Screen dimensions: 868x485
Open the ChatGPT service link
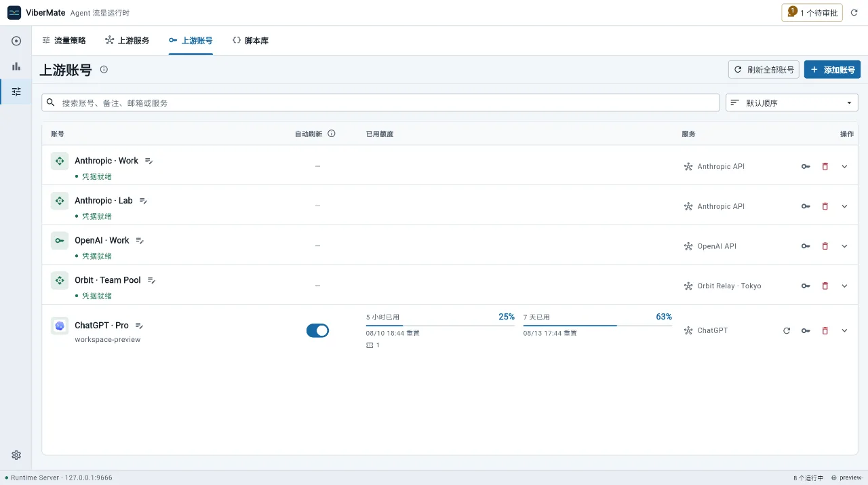coord(706,330)
